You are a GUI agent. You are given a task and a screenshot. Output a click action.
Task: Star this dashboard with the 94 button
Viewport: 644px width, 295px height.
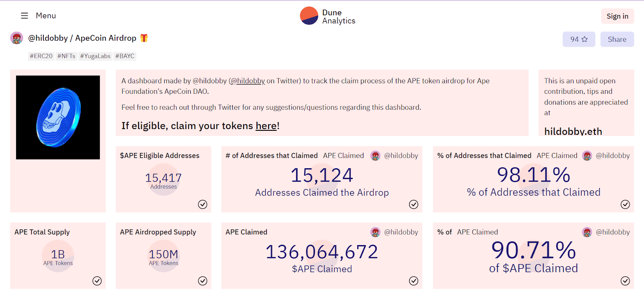click(x=579, y=39)
